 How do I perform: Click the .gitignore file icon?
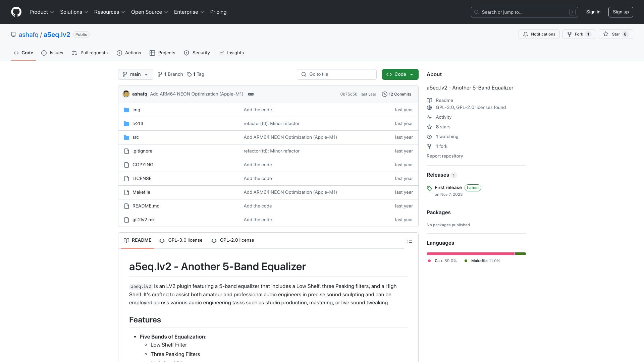[126, 151]
